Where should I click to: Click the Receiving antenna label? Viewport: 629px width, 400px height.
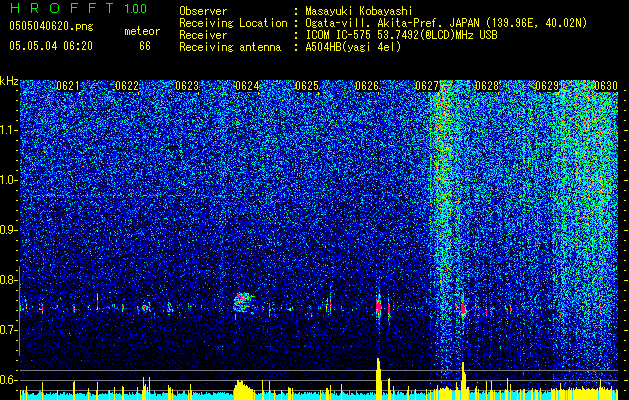click(230, 47)
